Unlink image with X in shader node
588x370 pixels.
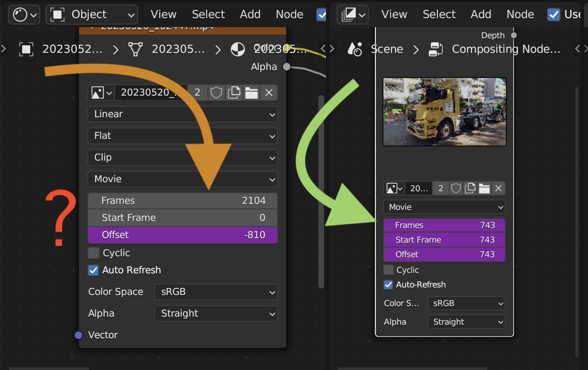tap(269, 93)
